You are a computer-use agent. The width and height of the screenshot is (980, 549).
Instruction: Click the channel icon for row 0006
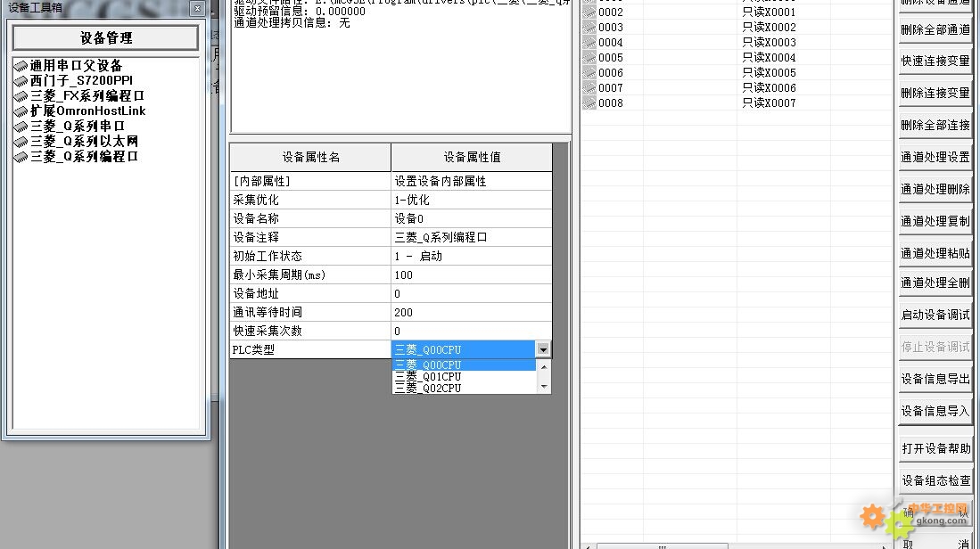click(589, 72)
